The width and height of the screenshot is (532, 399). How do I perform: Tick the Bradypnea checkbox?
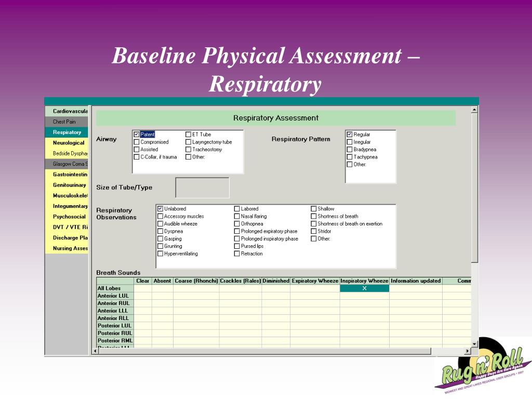(x=350, y=149)
